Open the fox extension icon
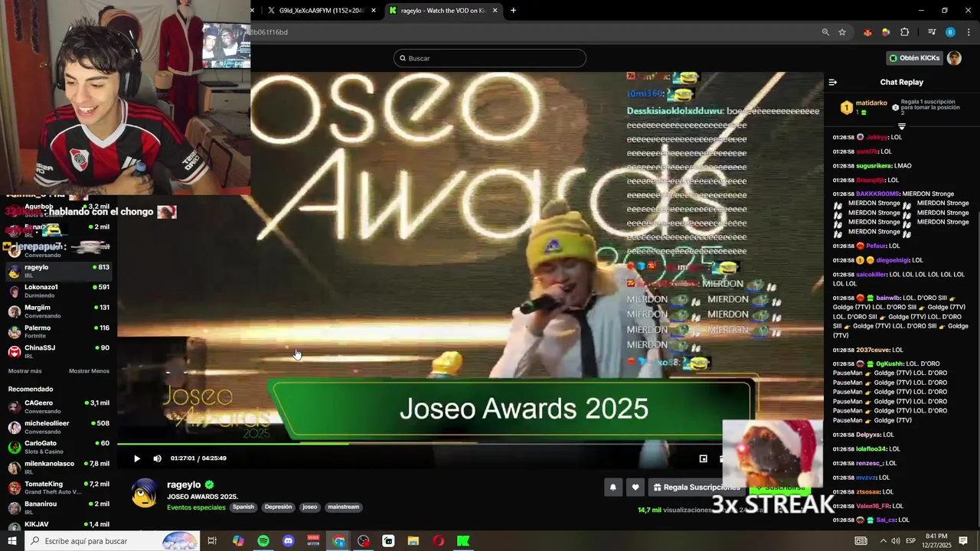 coord(867,32)
